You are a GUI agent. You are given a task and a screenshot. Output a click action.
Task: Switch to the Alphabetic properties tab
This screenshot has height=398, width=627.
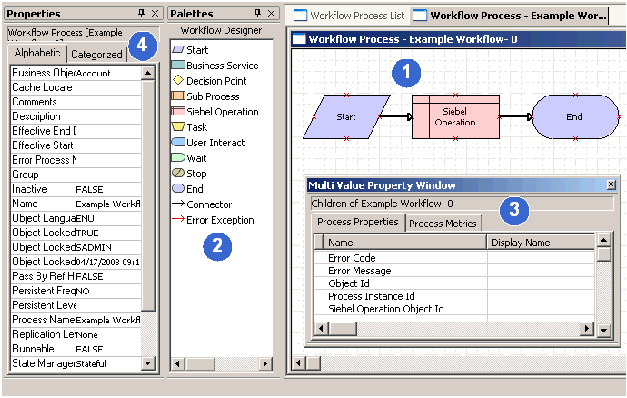tap(37, 53)
